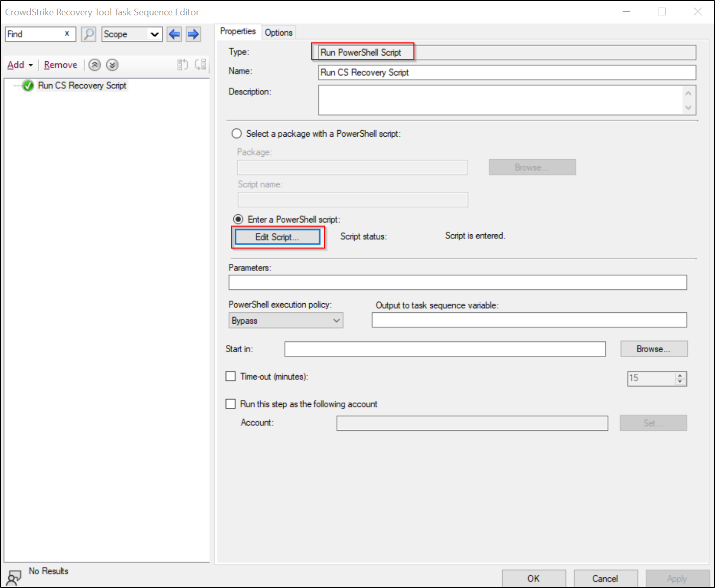The height and width of the screenshot is (588, 715).
Task: Open the Add dropdown menu
Action: tap(20, 65)
